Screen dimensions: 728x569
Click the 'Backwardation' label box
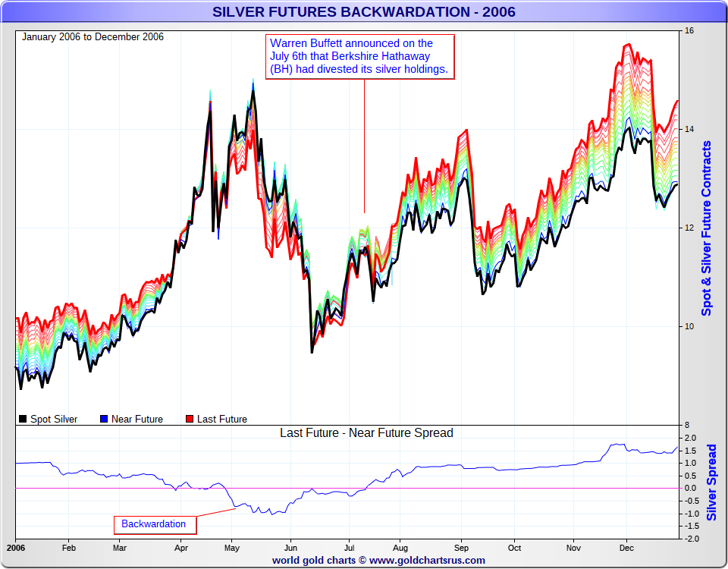coord(155,524)
